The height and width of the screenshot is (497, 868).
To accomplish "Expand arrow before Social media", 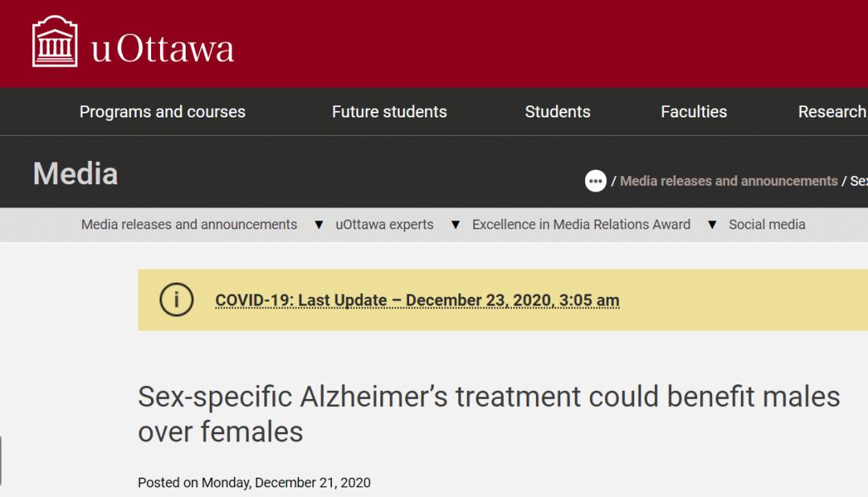I will point(712,225).
